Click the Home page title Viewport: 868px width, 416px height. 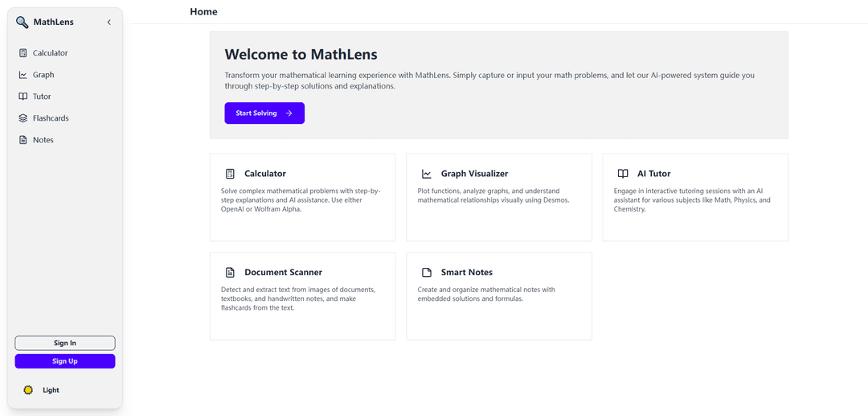203,11
